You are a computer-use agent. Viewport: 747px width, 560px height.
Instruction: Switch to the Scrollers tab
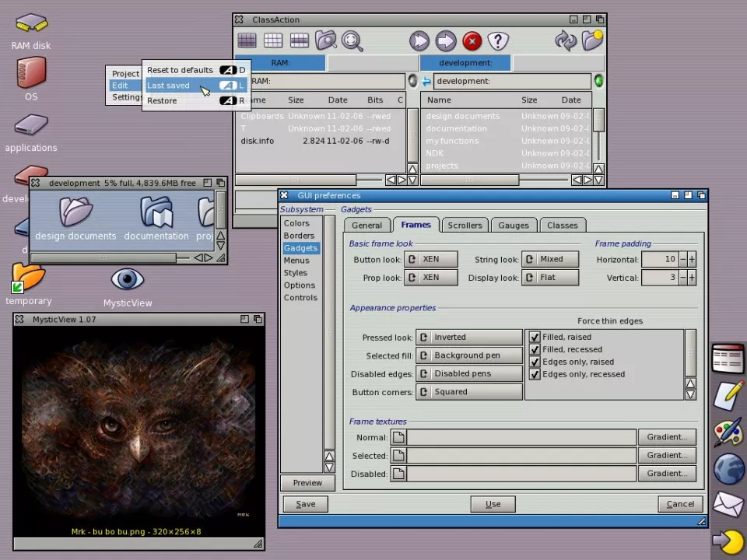click(x=465, y=226)
